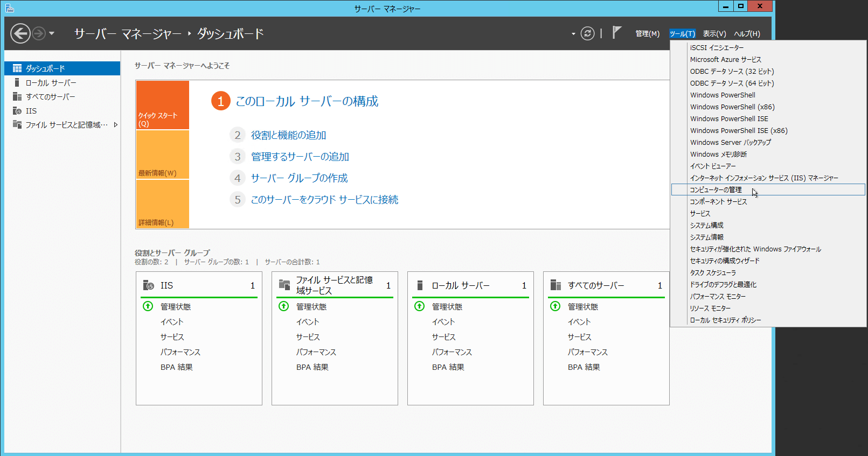868x456 pixels.
Task: Open the notifications flag icon
Action: [617, 33]
